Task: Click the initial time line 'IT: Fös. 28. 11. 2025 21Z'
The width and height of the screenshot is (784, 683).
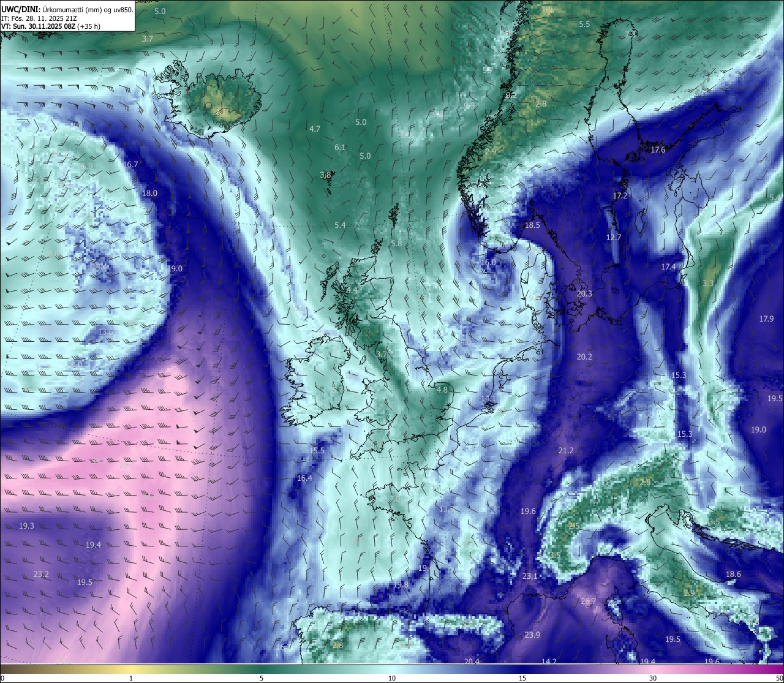Action: click(39, 18)
